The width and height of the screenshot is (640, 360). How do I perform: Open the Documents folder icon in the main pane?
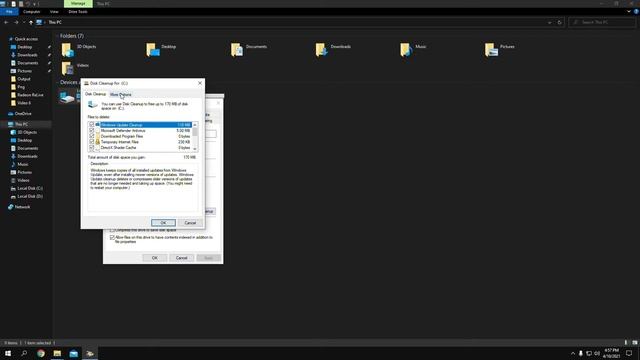click(x=237, y=50)
